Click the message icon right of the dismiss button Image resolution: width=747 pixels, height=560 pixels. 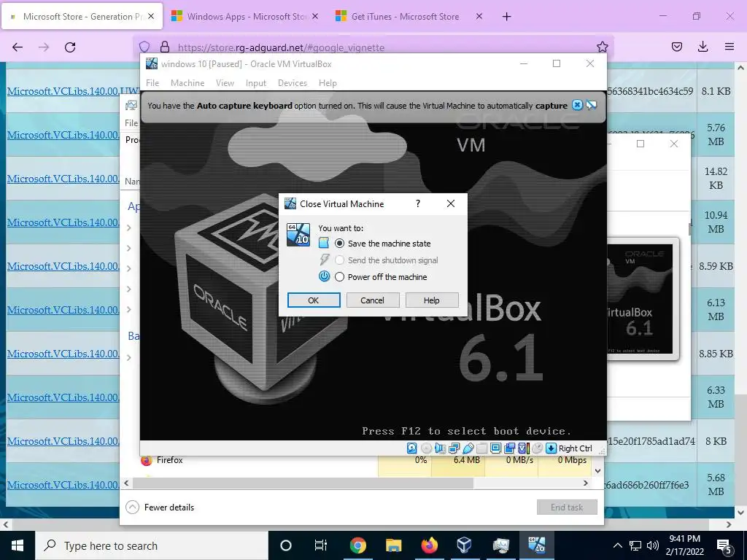coord(591,105)
